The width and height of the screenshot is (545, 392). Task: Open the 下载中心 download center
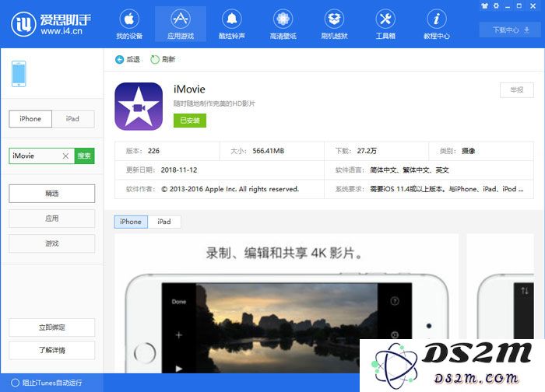[x=511, y=30]
